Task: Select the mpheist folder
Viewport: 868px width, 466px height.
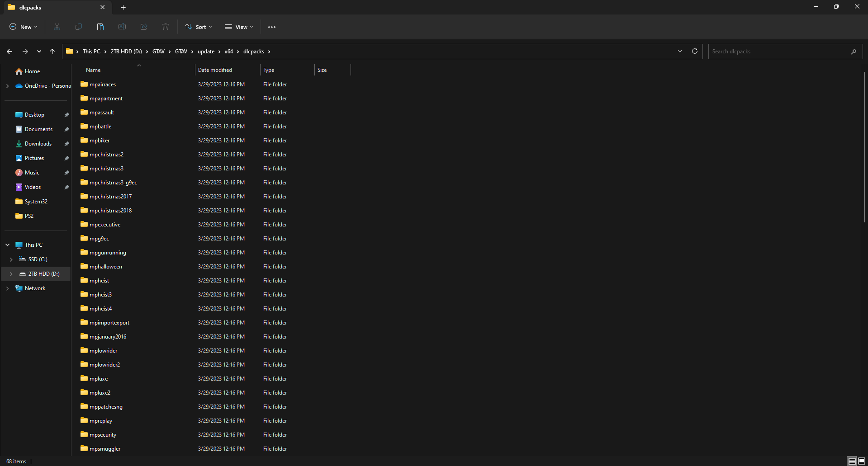Action: [99, 280]
